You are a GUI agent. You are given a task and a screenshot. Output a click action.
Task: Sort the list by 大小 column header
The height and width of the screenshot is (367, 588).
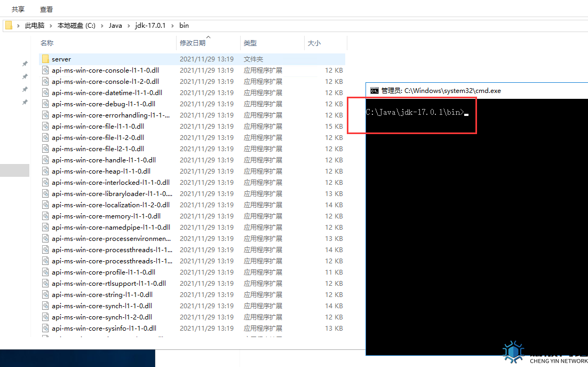tap(314, 43)
